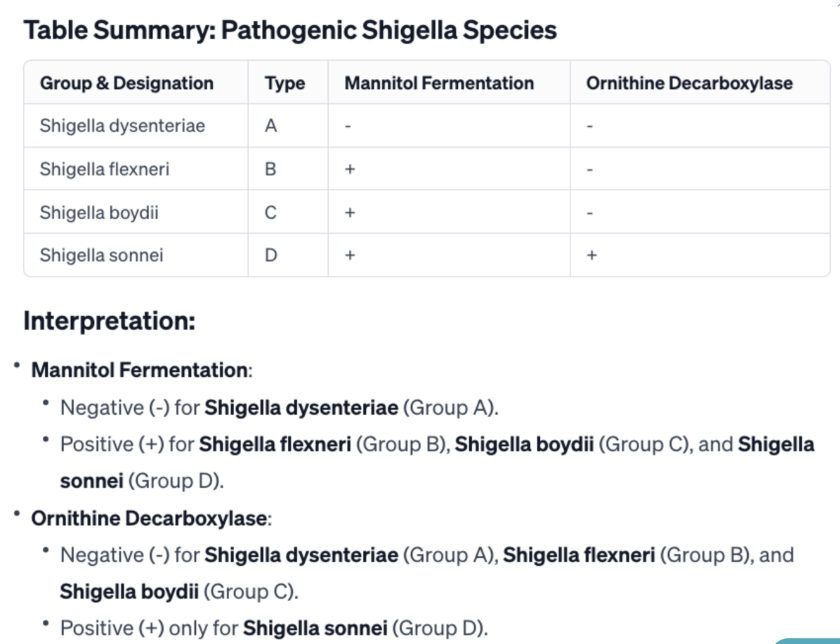The image size is (840, 644).
Task: Select the "Shigella flexneri" table cell
Action: click(105, 170)
